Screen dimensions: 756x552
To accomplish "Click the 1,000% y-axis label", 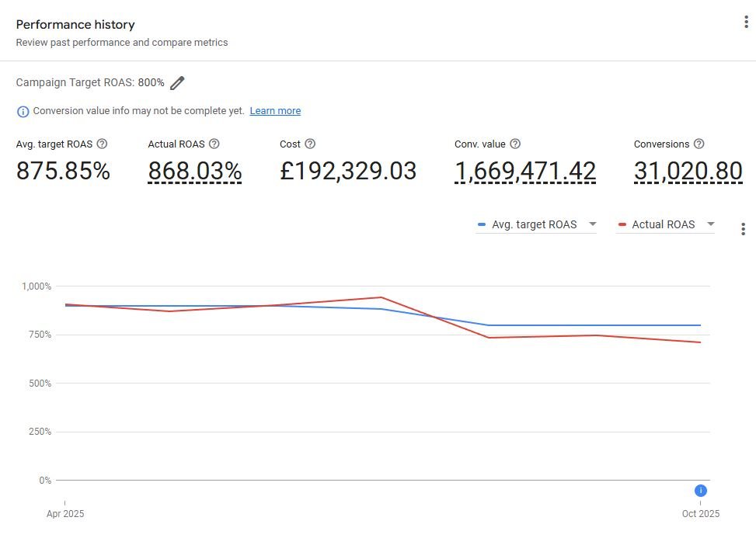I will [x=37, y=286].
